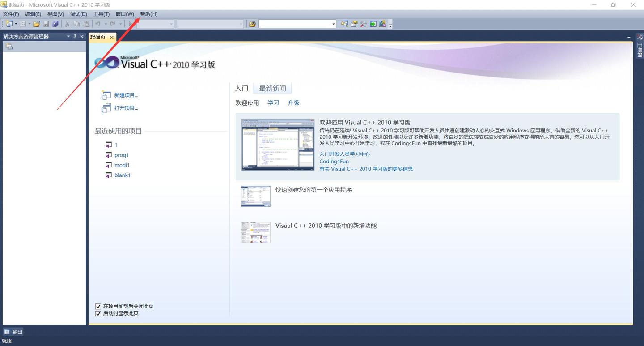
Task: Click the Extension Manager toolbar icon
Action: [x=382, y=24]
